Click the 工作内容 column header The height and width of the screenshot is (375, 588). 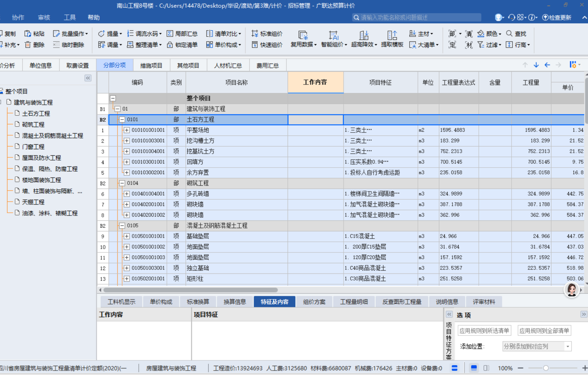pos(315,82)
